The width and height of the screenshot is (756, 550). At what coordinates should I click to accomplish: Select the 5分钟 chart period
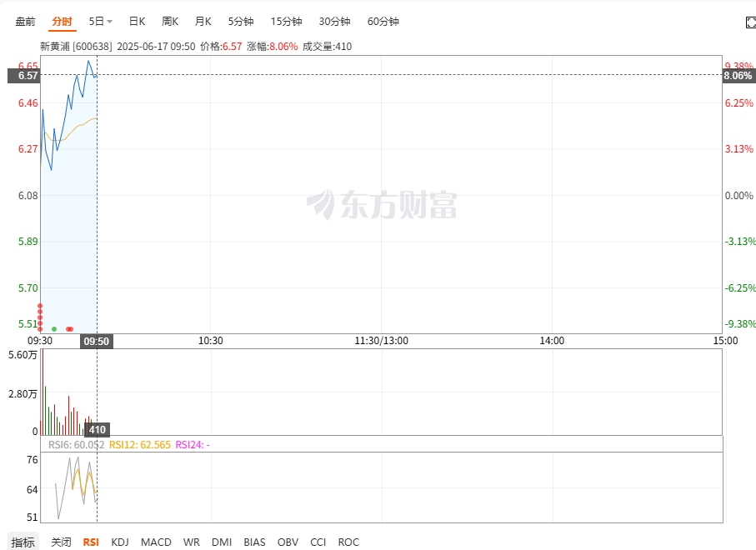241,22
